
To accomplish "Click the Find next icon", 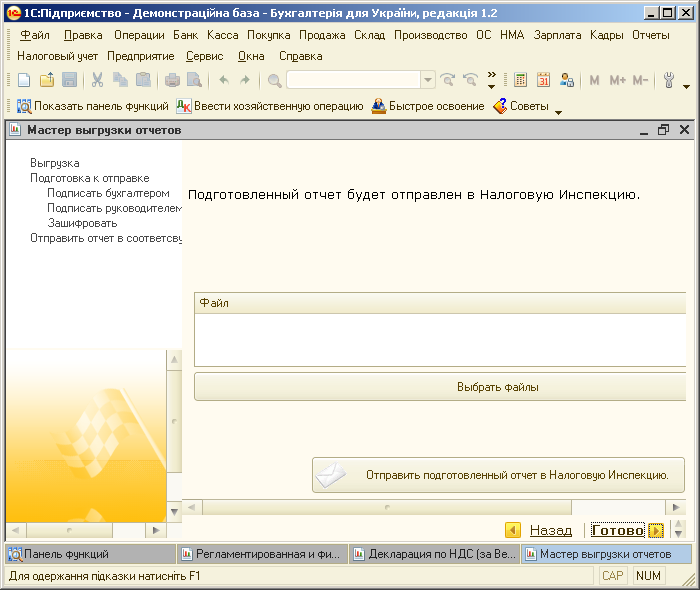I will point(447,80).
